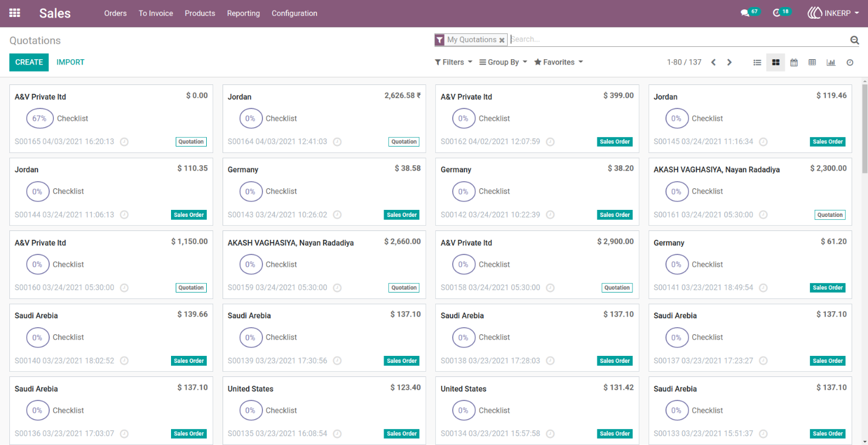
Task: Open the apps grid menu
Action: click(x=15, y=13)
